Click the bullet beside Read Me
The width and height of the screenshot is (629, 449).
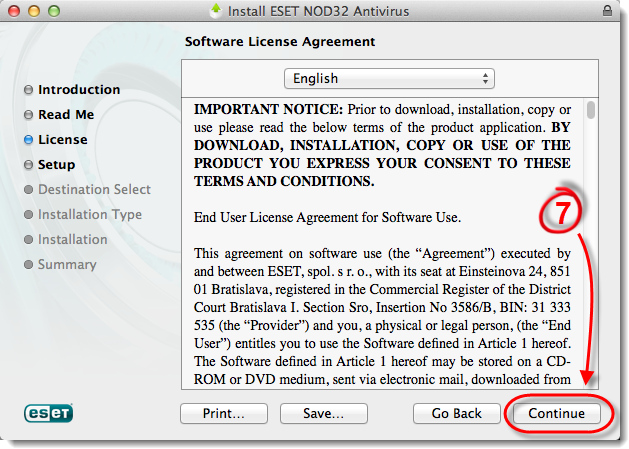(28, 115)
